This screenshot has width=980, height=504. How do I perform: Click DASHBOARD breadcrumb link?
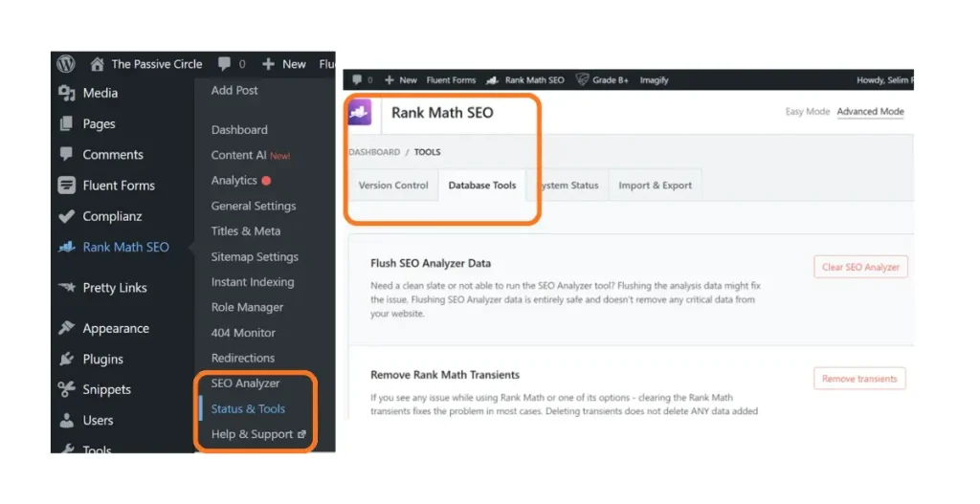pos(374,152)
